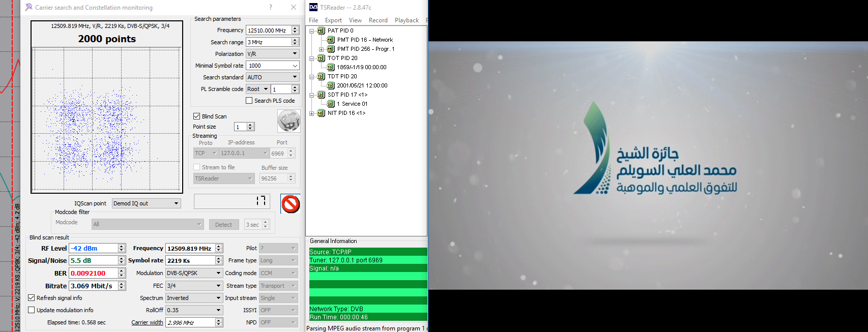
Task: Click the Point size stepper
Action: point(250,127)
